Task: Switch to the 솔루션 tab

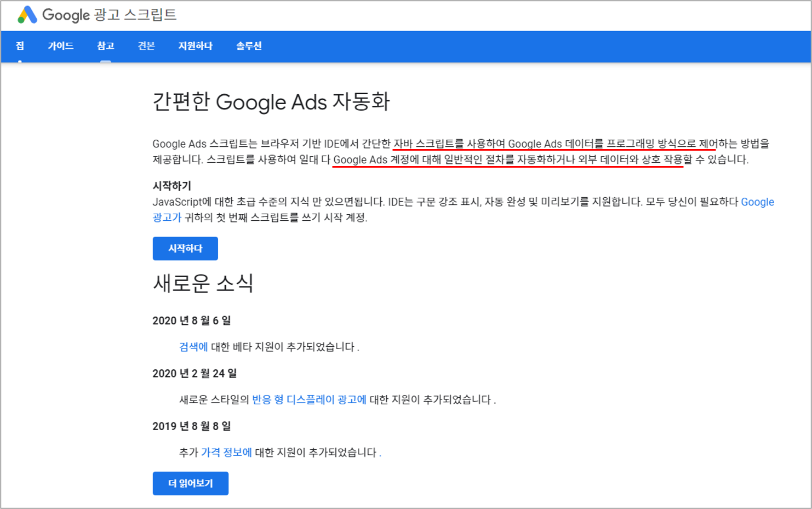Action: pos(249,46)
